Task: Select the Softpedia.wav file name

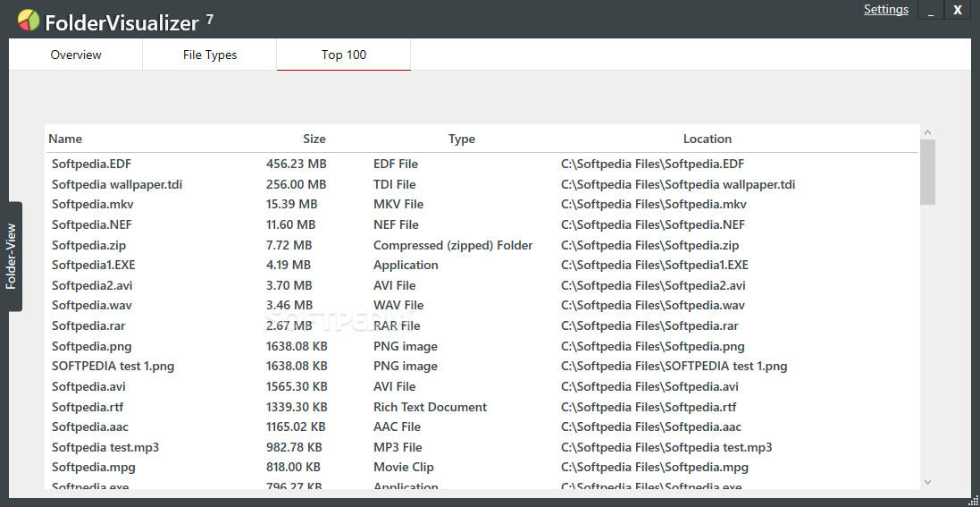Action: tap(92, 306)
